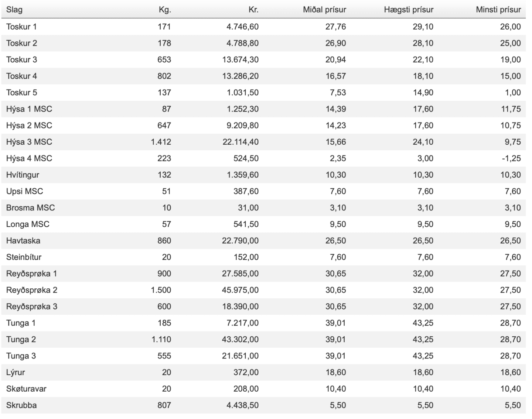Click the 45.975,00 Kr. value

pyautogui.click(x=240, y=290)
